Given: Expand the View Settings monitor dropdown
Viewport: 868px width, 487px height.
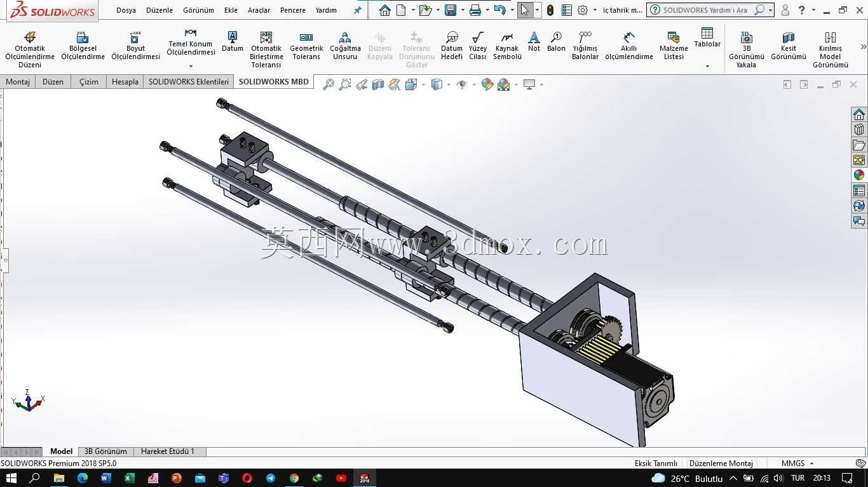Looking at the screenshot, I should click(541, 84).
